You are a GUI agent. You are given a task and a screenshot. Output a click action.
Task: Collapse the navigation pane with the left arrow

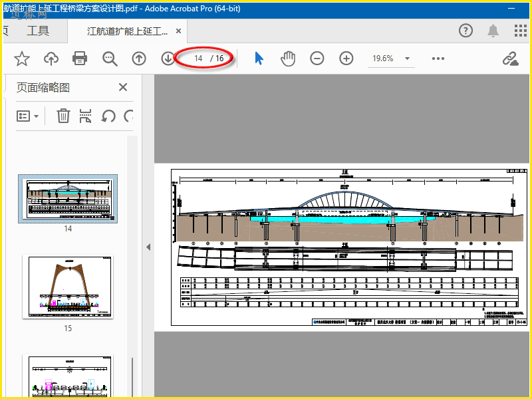pos(148,247)
